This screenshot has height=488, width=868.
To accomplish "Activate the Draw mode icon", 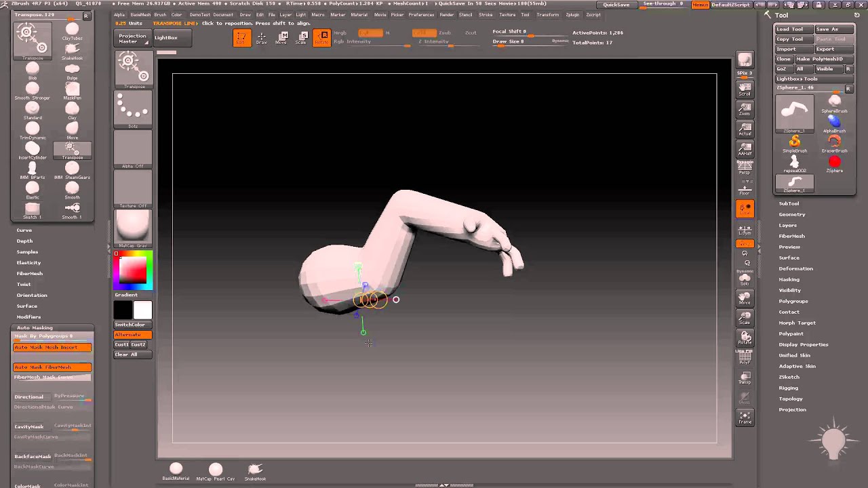I will click(262, 38).
